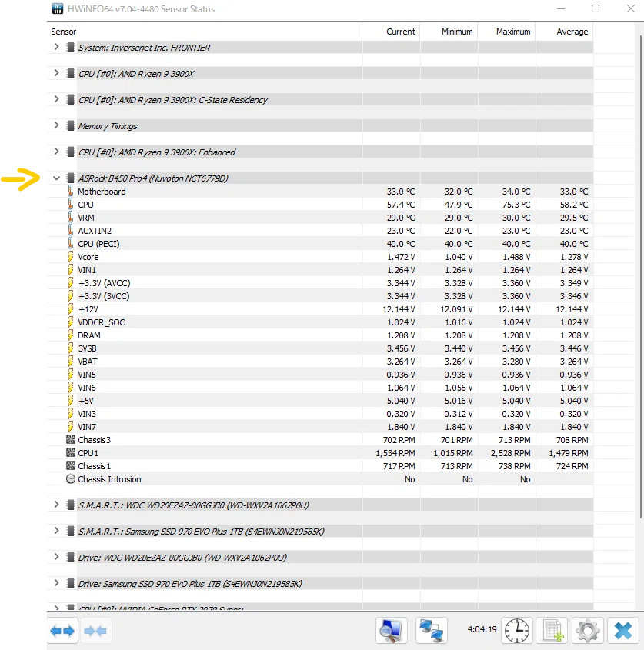Screen dimensions: 644x650
Task: Expand CPU [#0]: AMD Ryzen 9 3900X group
Action: pyautogui.click(x=56, y=73)
